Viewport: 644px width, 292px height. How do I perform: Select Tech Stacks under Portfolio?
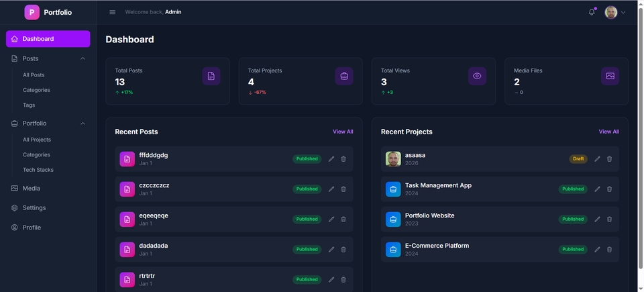(38, 170)
